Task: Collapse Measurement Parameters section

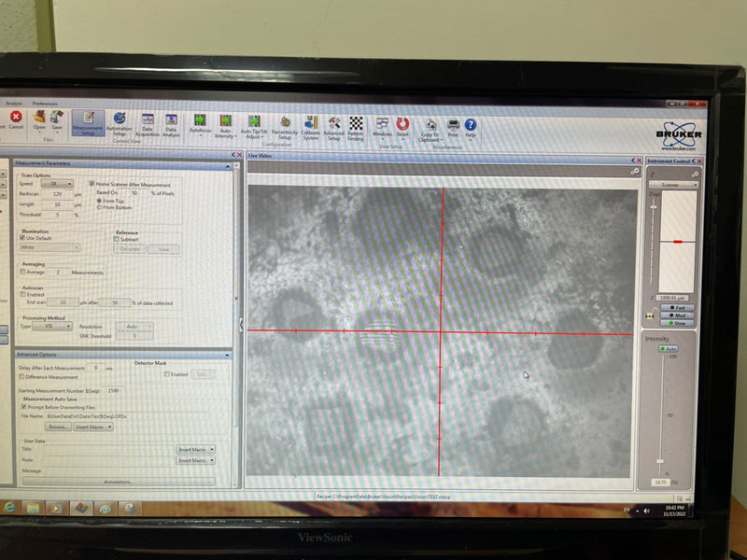Action: [x=227, y=166]
